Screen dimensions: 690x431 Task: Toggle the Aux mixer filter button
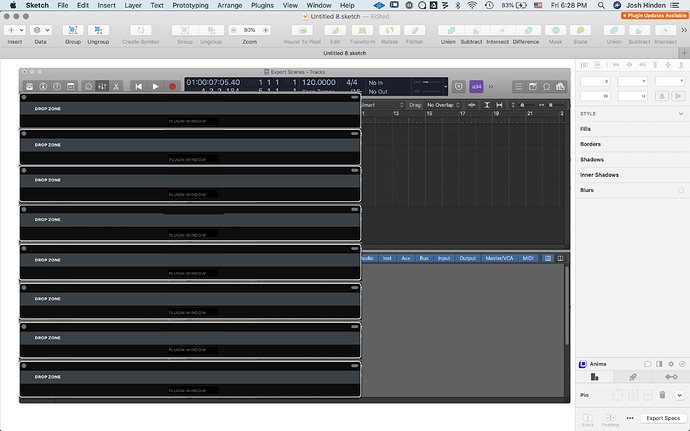[406, 258]
